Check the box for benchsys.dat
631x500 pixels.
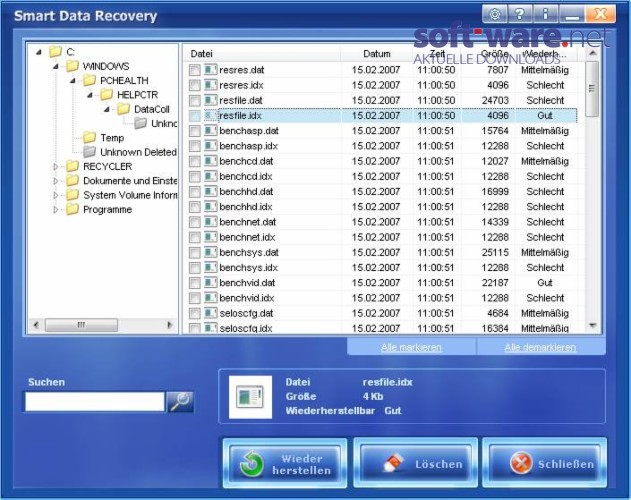(194, 253)
